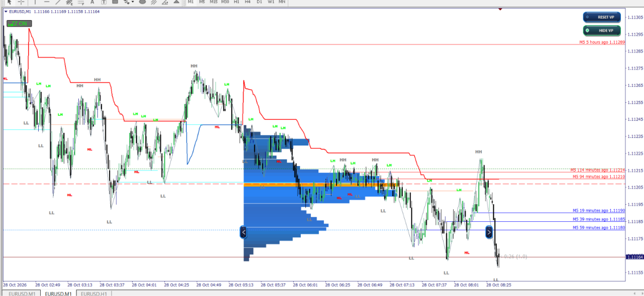644x296 pixels.
Task: Activate the crosshair tool
Action: tap(21, 2)
